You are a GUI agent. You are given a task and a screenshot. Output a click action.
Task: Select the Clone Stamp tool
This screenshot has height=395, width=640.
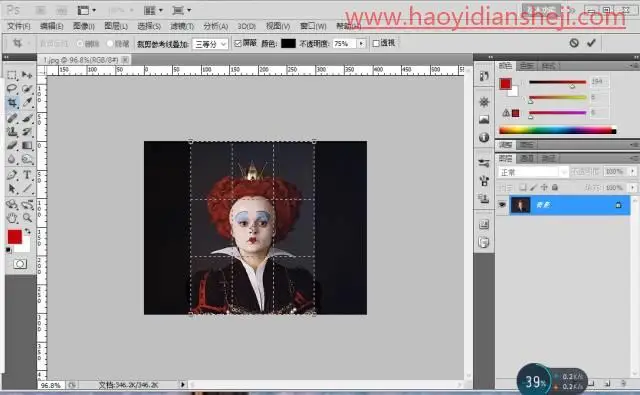pos(12,131)
